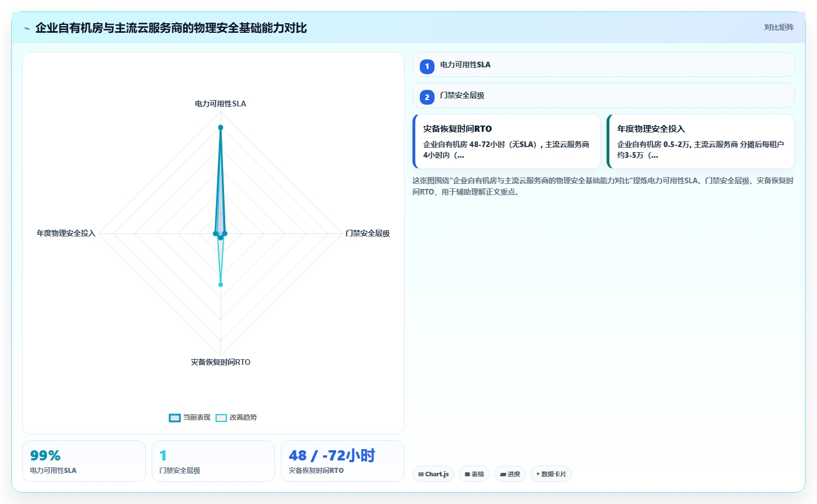Click the 改善趋势 legend color box
Image resolution: width=817 pixels, height=504 pixels.
(x=221, y=418)
